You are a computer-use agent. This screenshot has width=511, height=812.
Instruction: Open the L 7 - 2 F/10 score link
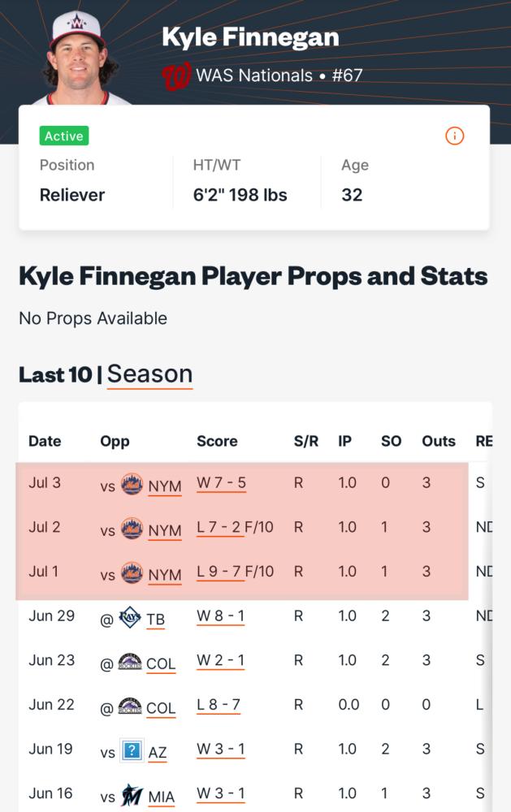pyautogui.click(x=235, y=528)
